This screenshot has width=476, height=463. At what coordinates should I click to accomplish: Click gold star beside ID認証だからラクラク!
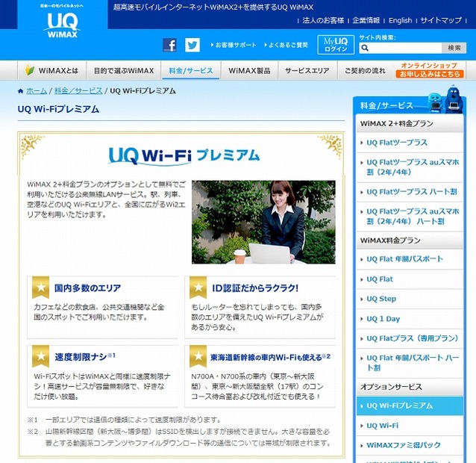click(x=198, y=288)
